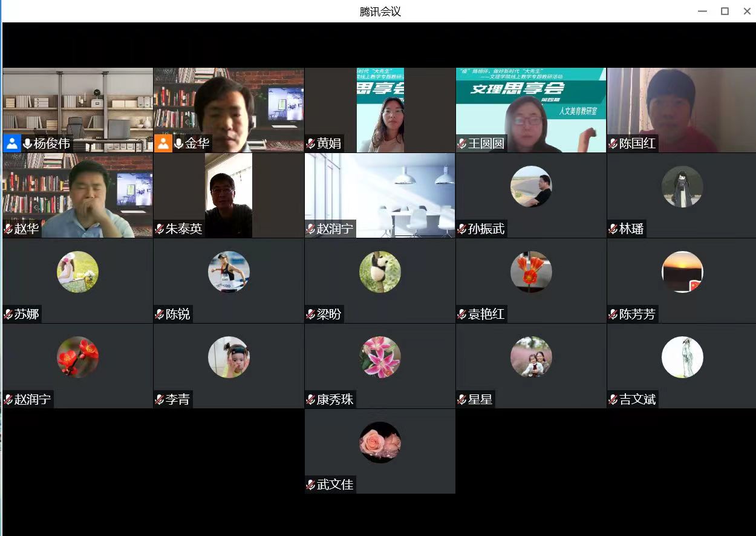Viewport: 756px width, 536px height.
Task: Click the muted mic icon for 吉文斌
Action: tap(613, 400)
